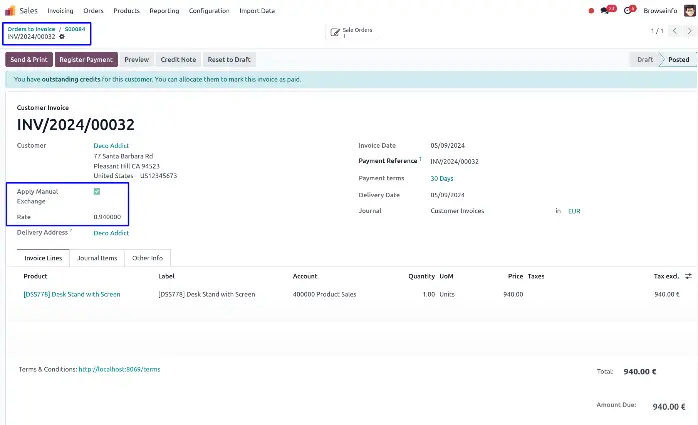This screenshot has width=698, height=425.
Task: Click the Register Payment button
Action: click(x=88, y=60)
